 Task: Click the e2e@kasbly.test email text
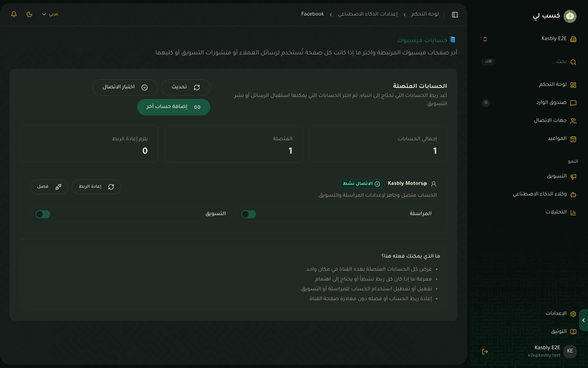point(544,355)
